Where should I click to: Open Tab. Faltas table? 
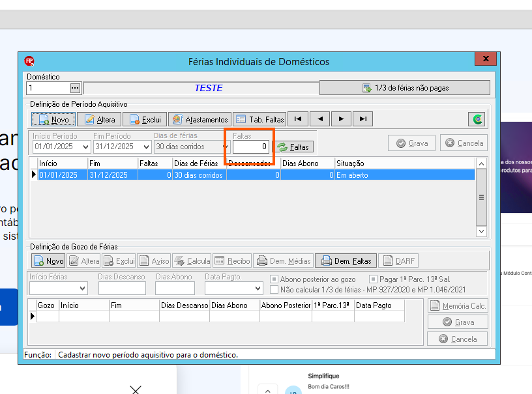[x=259, y=119]
